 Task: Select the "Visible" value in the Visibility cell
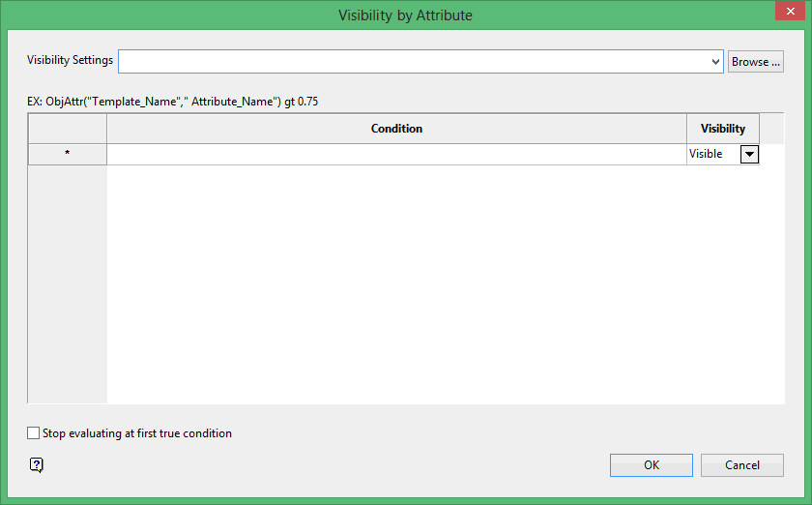click(707, 155)
